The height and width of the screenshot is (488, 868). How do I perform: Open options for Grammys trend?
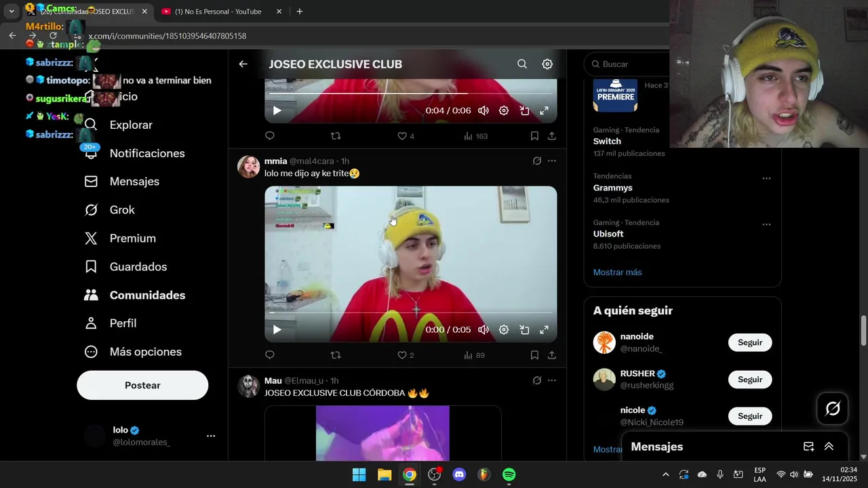click(766, 178)
